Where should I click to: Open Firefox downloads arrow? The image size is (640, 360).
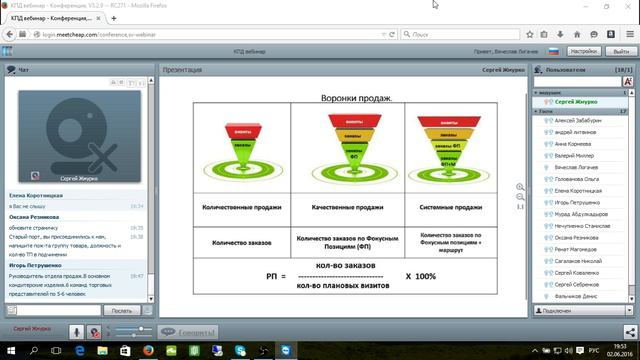[560, 34]
